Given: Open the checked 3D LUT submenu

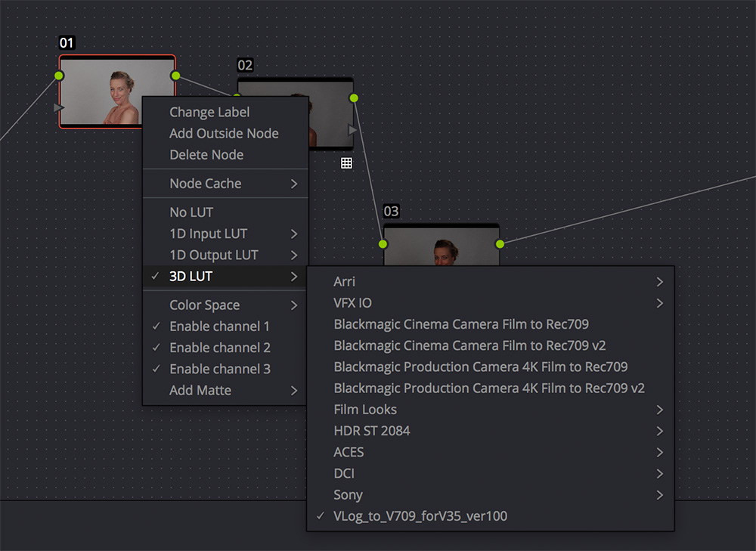Looking at the screenshot, I should pos(225,276).
